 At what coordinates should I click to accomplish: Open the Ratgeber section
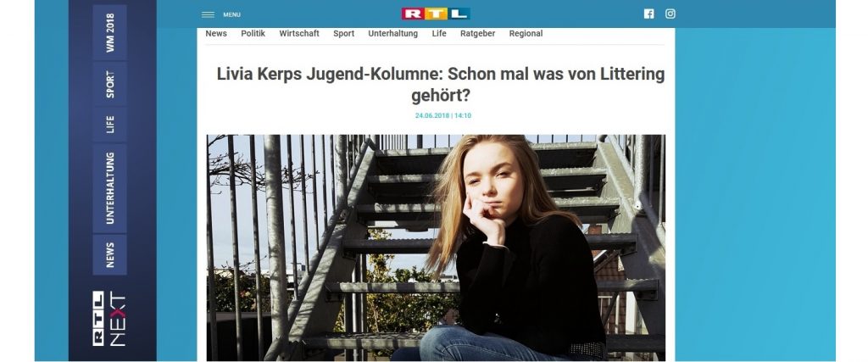click(x=478, y=34)
